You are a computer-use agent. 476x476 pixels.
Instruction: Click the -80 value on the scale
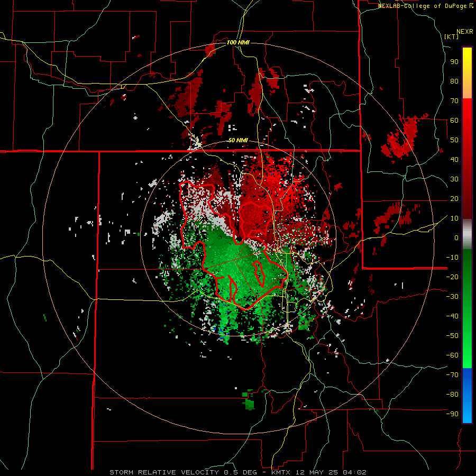(452, 395)
